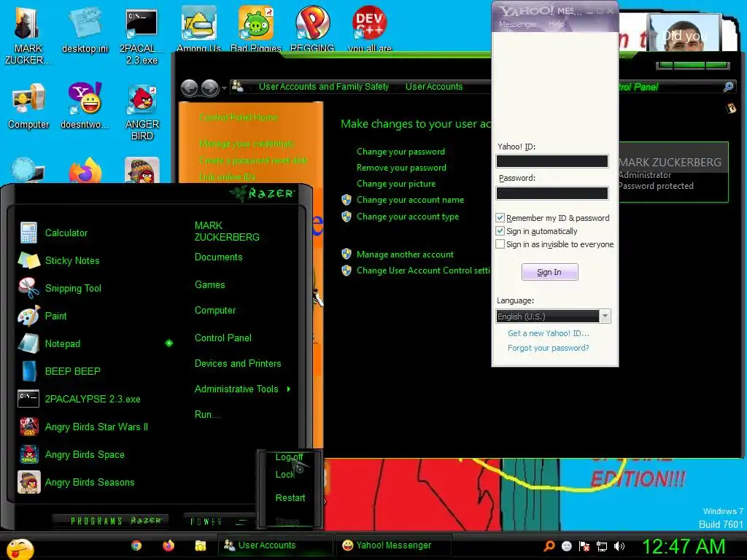
Task: Click Chrome icon in taskbar
Action: (136, 545)
